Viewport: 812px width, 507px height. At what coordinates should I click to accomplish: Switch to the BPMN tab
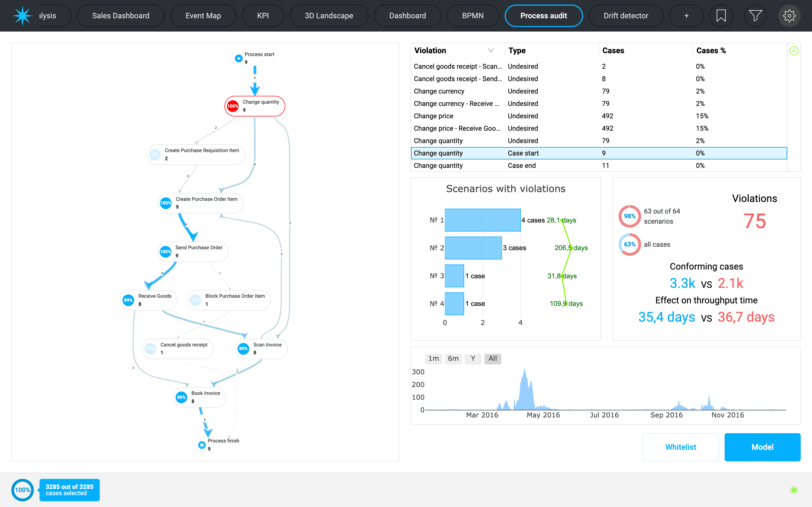tap(473, 16)
